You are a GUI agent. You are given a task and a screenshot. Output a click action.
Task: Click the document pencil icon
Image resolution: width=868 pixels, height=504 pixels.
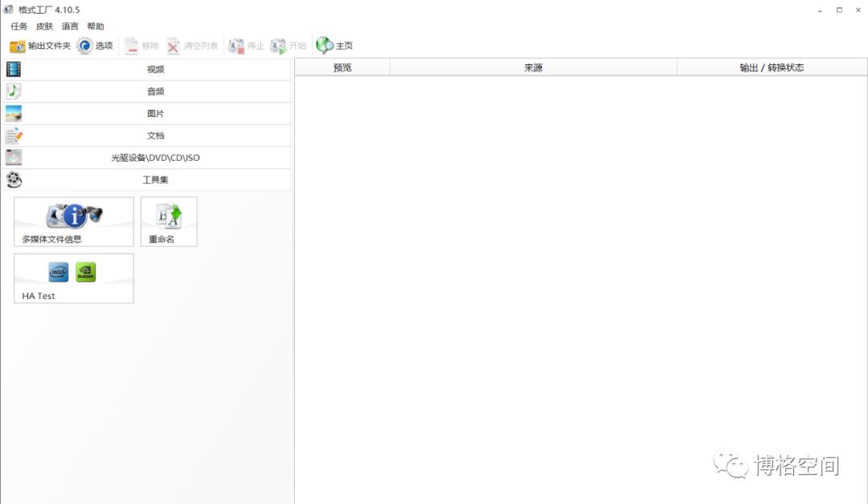pyautogui.click(x=14, y=136)
